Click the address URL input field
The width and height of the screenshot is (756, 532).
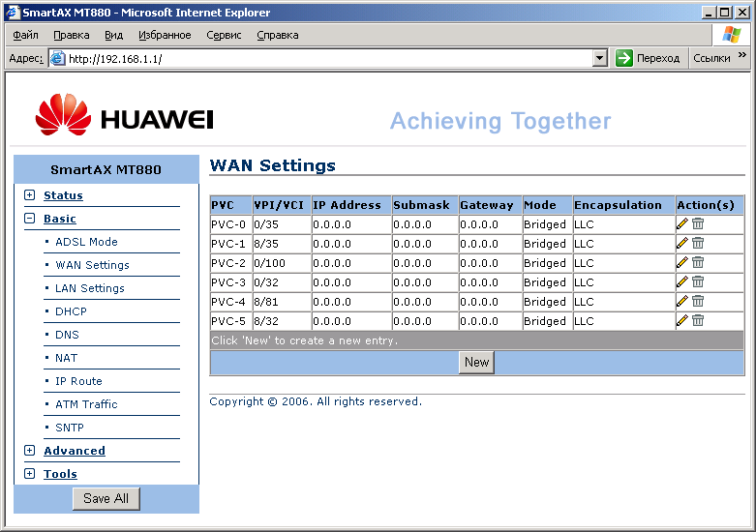328,58
